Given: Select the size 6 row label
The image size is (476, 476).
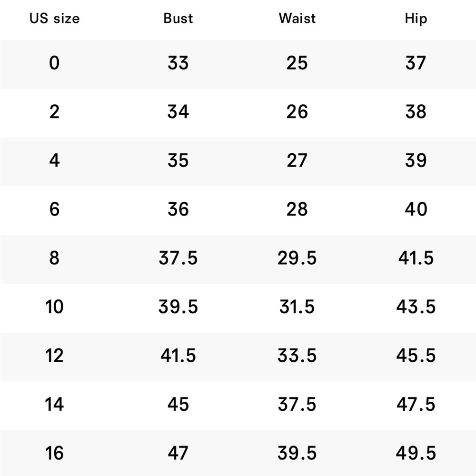Looking at the screenshot, I should pyautogui.click(x=54, y=209).
